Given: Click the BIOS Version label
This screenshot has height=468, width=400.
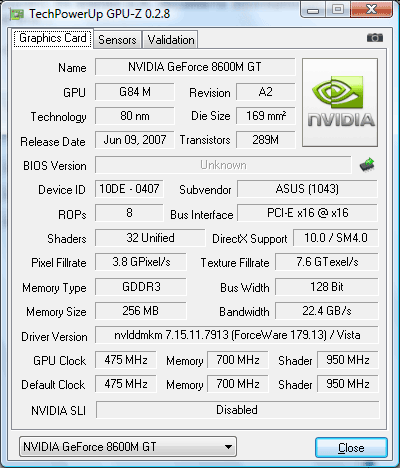Looking at the screenshot, I should (55, 166).
